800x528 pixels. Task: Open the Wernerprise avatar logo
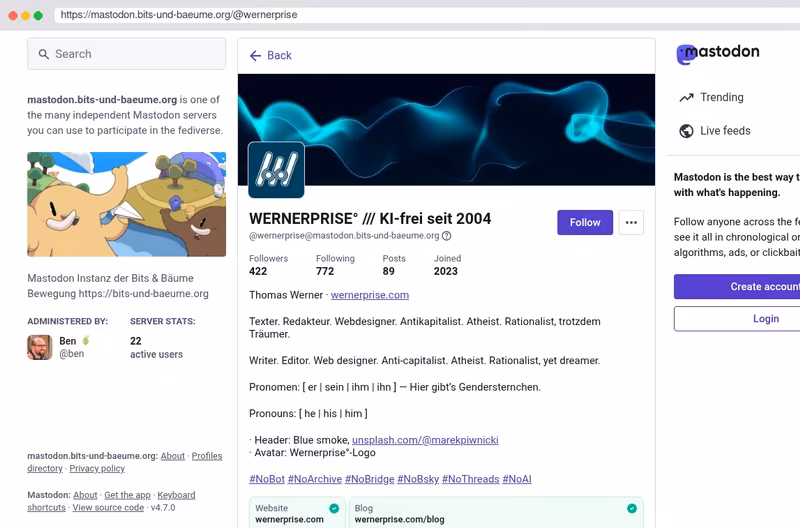[276, 170]
